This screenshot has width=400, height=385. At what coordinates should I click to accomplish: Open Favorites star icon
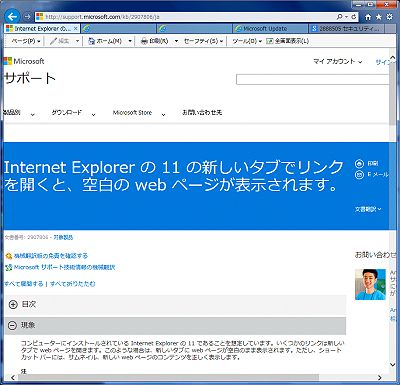click(379, 17)
